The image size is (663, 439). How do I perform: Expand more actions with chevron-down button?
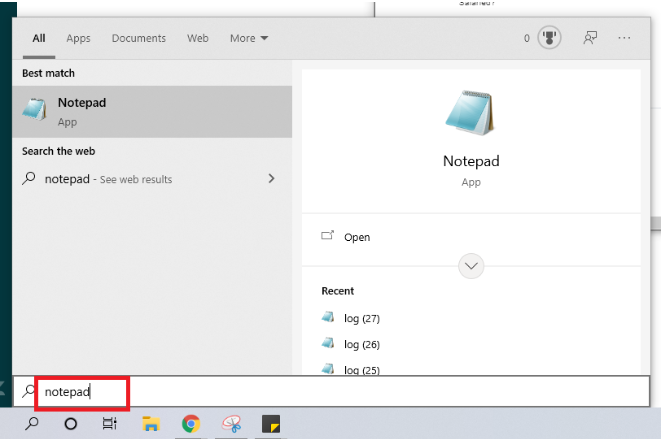[471, 266]
